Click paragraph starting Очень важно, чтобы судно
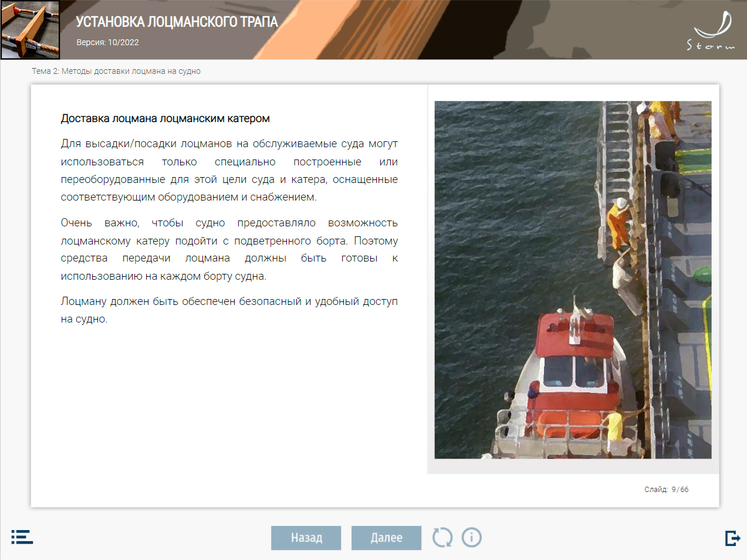The height and width of the screenshot is (560, 747). [x=229, y=249]
